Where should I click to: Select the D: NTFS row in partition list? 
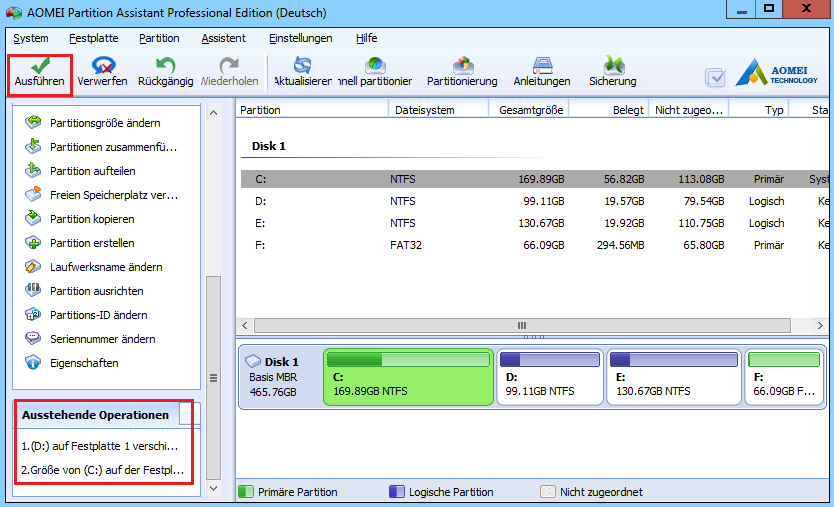pyautogui.click(x=535, y=201)
